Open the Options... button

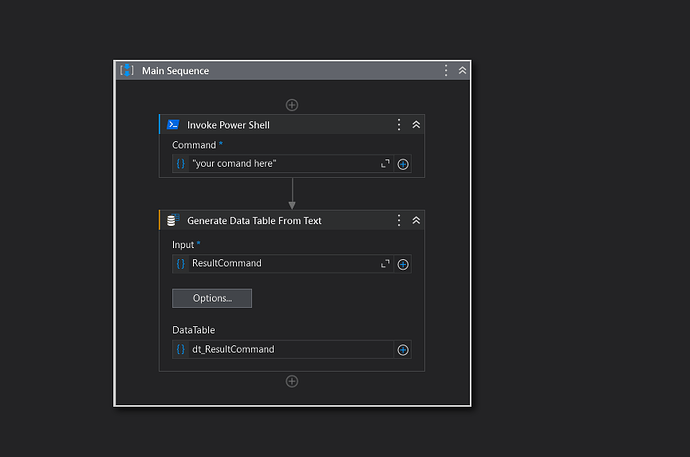tap(212, 298)
